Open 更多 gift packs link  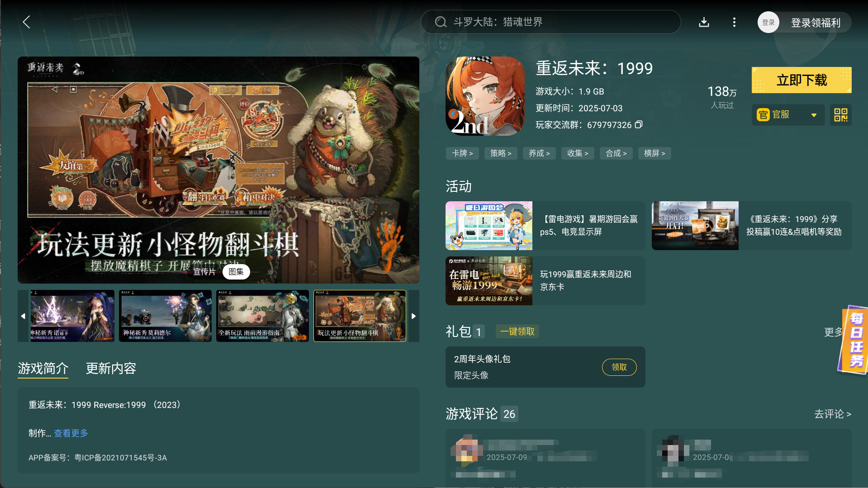(x=833, y=332)
